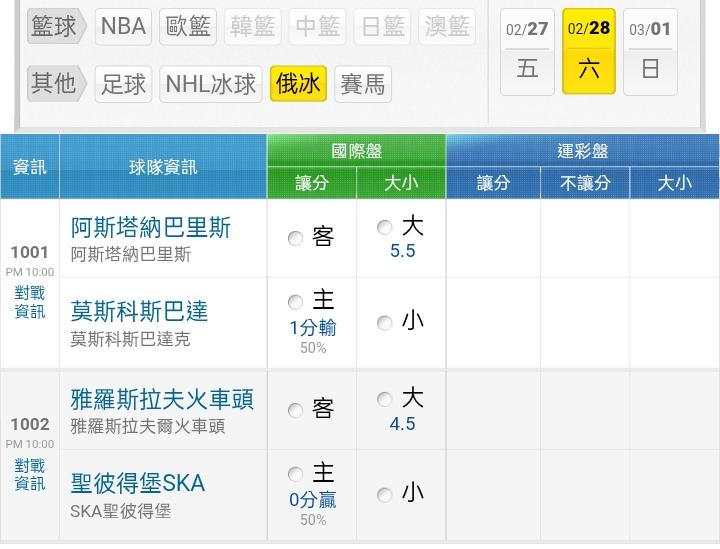Open team link 聖彼得堡SKA
Image resolution: width=720 pixels, height=549 pixels.
[x=138, y=483]
